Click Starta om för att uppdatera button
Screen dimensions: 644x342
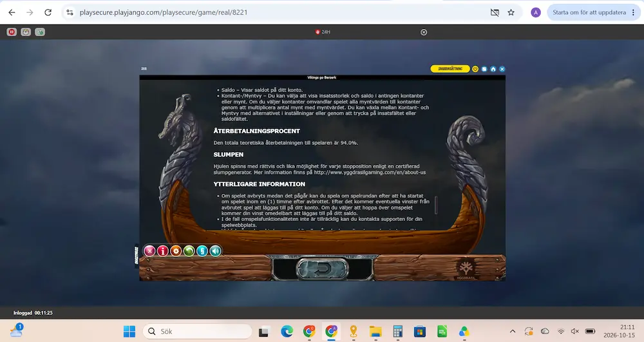(x=589, y=12)
